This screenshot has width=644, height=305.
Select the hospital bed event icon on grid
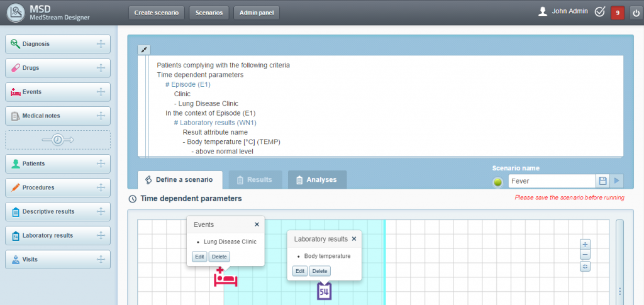coord(225,277)
